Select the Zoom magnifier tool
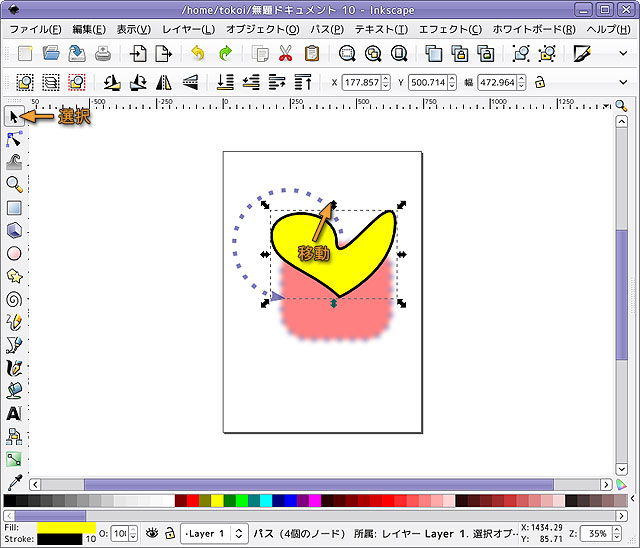The height and width of the screenshot is (548, 640). 14,184
